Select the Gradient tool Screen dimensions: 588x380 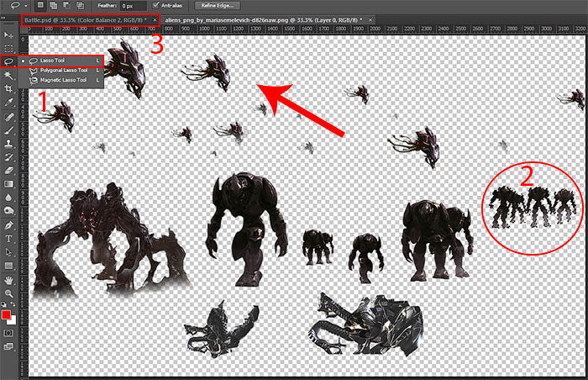(x=8, y=184)
